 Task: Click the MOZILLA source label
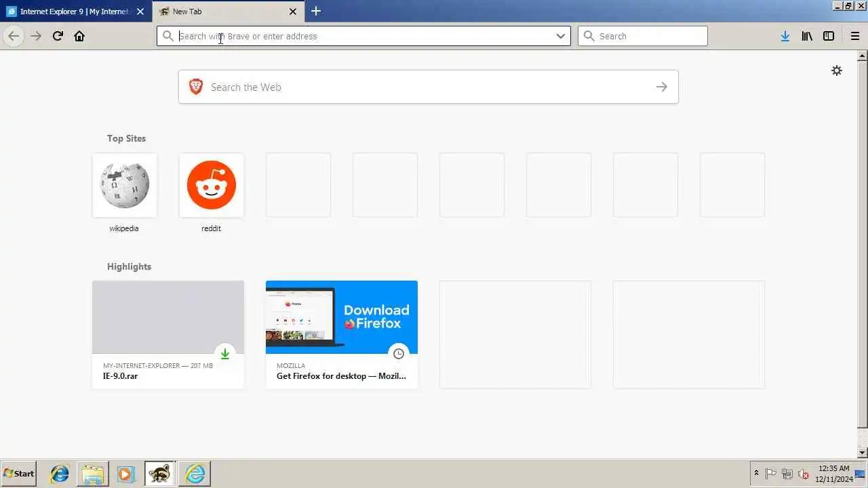click(x=291, y=365)
